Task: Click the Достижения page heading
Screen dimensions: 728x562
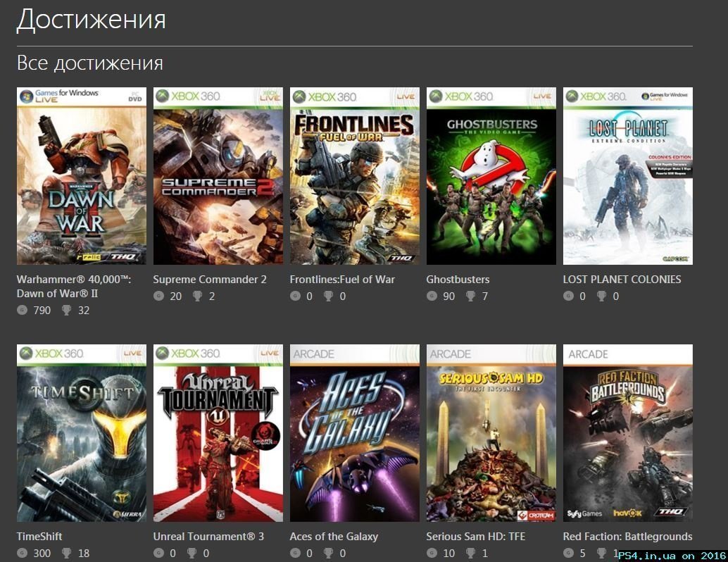Action: tap(92, 20)
